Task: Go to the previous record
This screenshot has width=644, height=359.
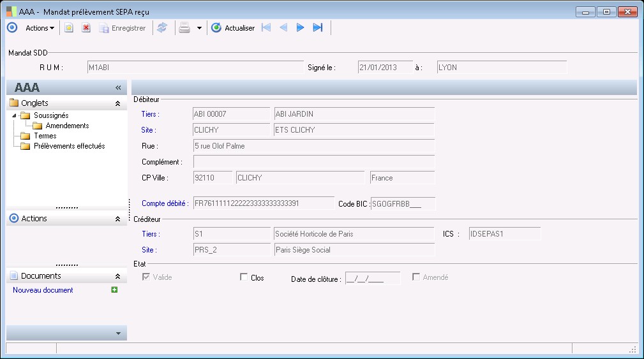Action: tap(283, 28)
